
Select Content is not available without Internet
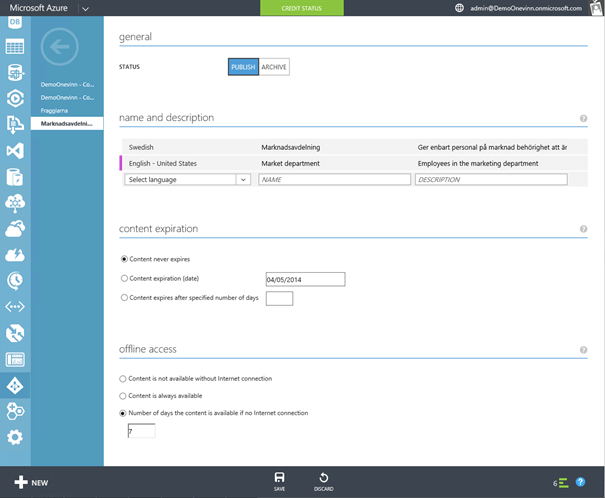pyautogui.click(x=124, y=378)
